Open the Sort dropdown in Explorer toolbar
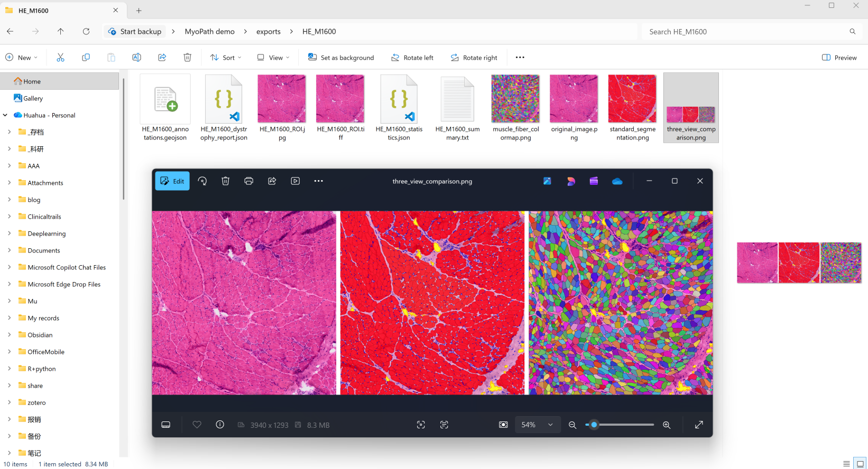This screenshot has height=469, width=868. click(x=226, y=58)
